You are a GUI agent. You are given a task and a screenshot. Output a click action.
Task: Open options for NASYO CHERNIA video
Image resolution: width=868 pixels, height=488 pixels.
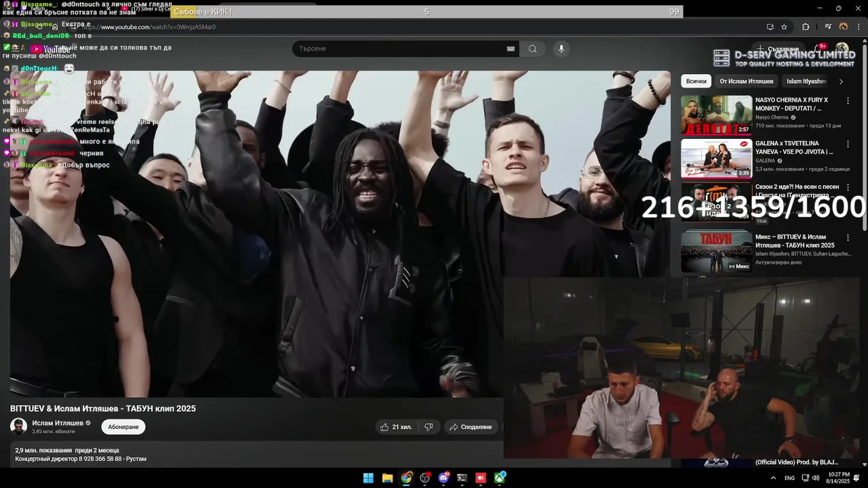(x=848, y=100)
